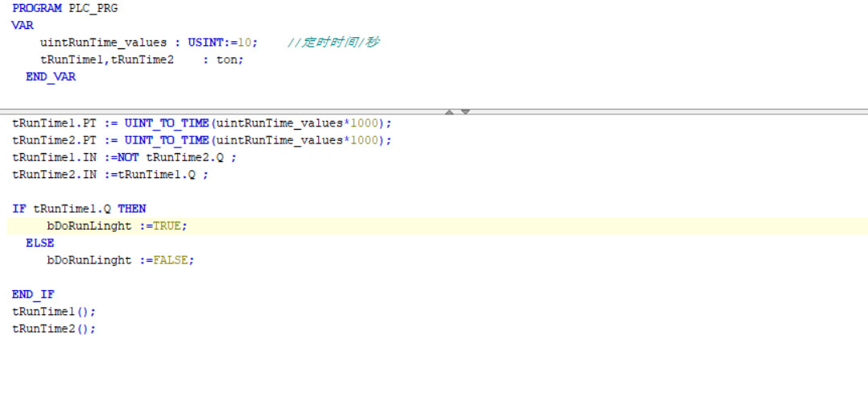Image resolution: width=868 pixels, height=415 pixels.
Task: Click the IF tRunTime1.Q THEN statement
Action: (x=79, y=209)
